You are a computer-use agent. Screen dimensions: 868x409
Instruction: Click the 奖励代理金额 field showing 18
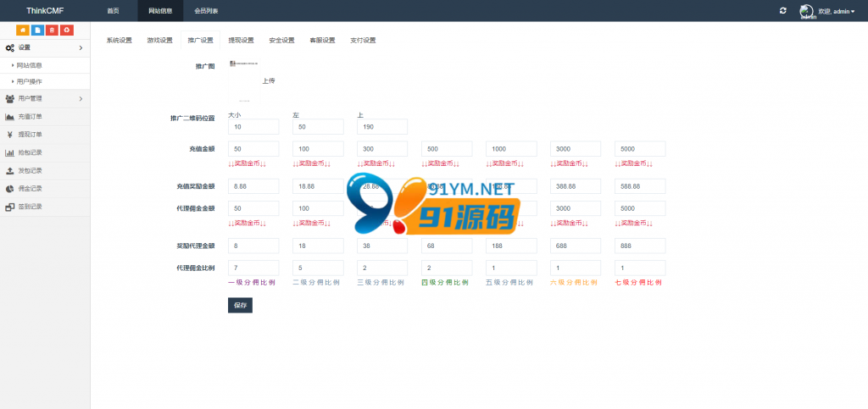(x=319, y=246)
